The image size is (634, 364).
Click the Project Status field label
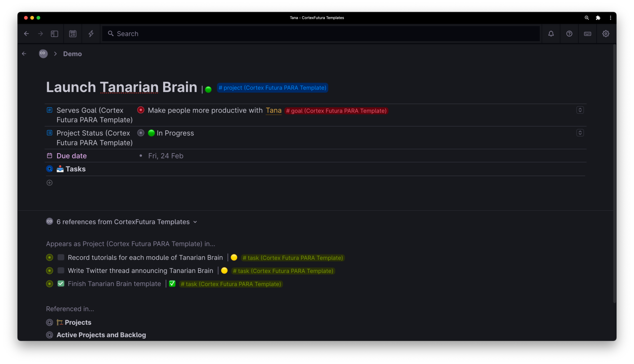(94, 138)
